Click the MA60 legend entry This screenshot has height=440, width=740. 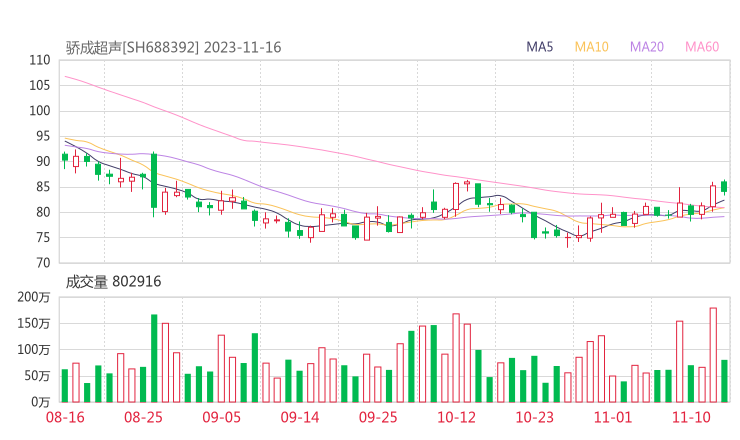pos(702,47)
